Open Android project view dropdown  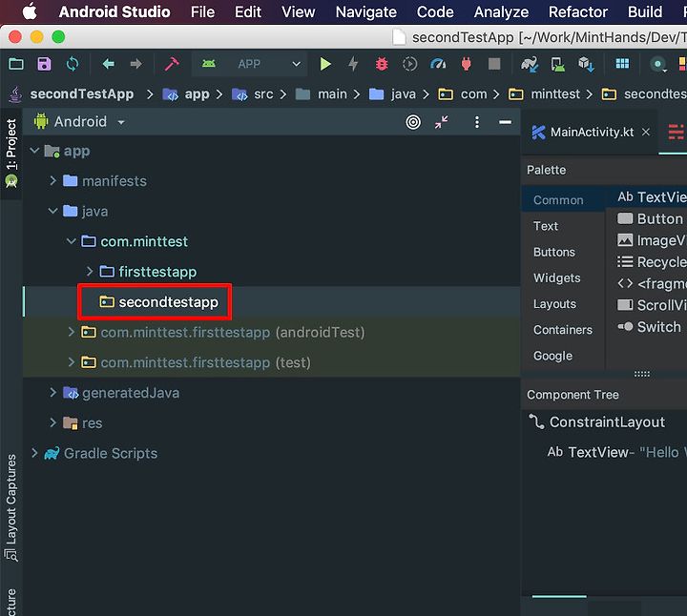click(80, 122)
